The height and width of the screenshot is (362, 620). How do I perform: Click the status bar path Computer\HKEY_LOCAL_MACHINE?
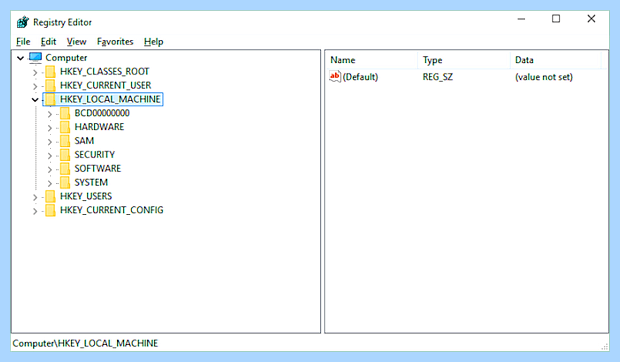coord(85,343)
